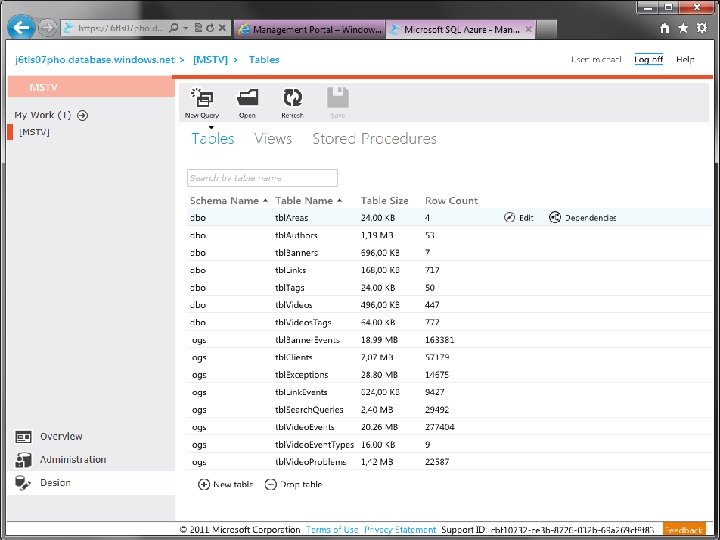Select the tblVideoProblems table row
The width and height of the screenshot is (720, 540).
(450, 462)
